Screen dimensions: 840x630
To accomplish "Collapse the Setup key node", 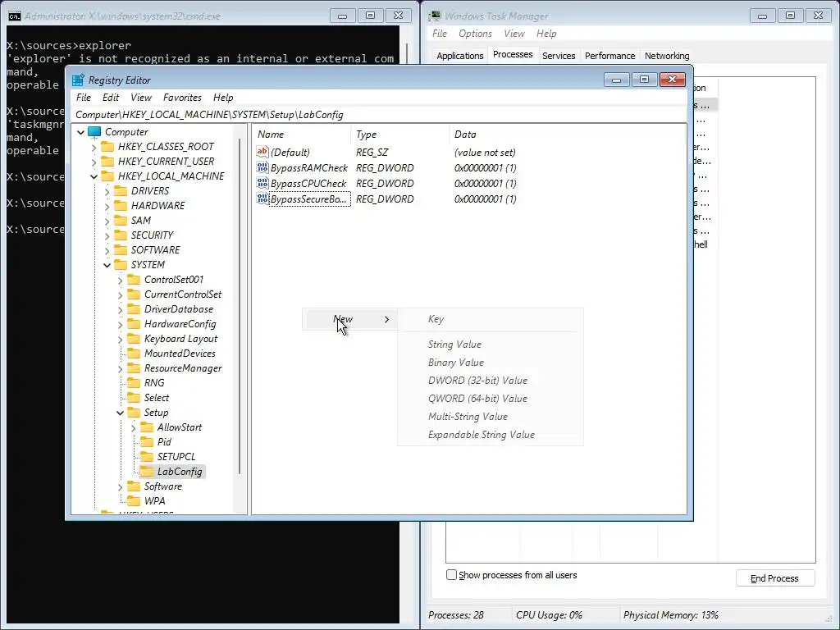I will click(120, 413).
